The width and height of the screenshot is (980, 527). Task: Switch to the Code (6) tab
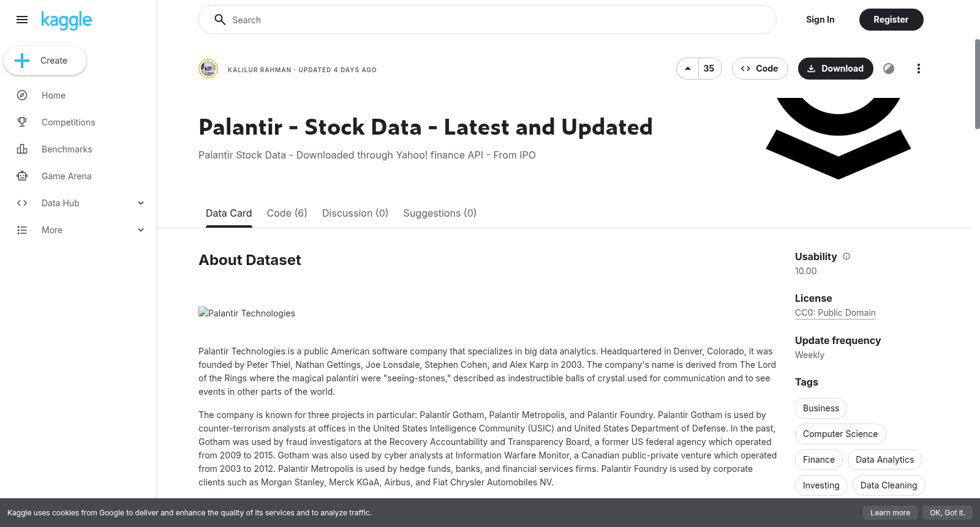tap(287, 213)
